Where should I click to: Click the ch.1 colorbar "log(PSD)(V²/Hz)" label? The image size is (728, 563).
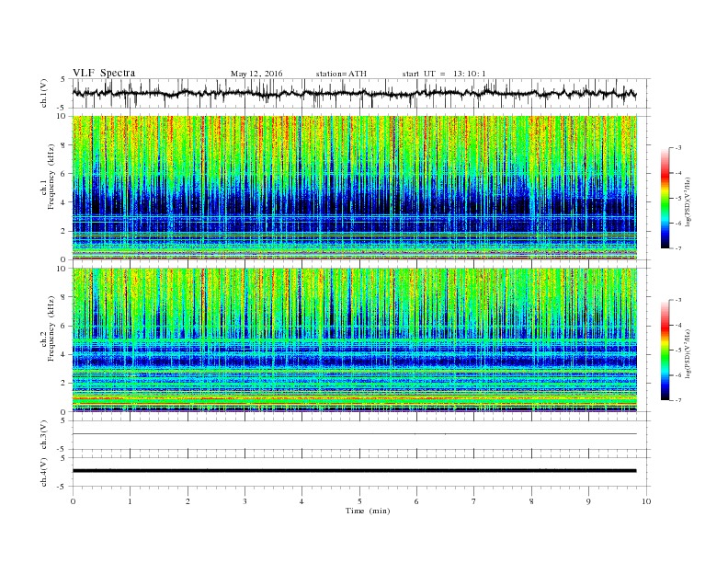[688, 201]
